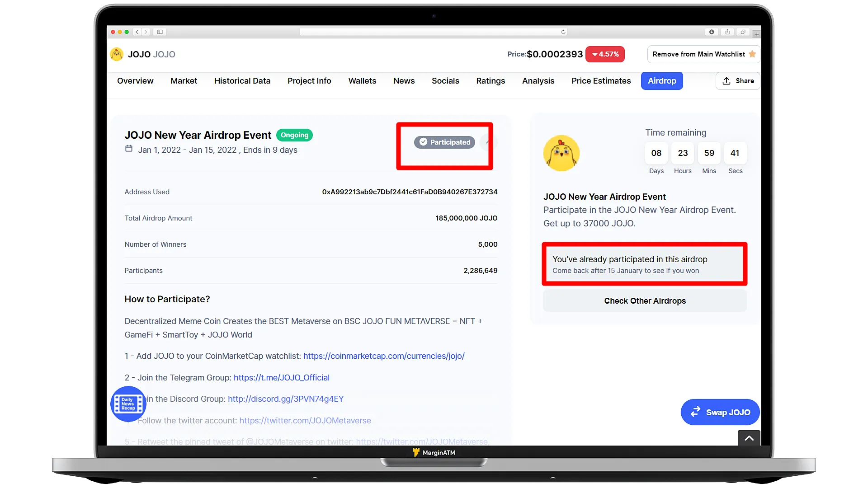Click the 'Number of Winners' label

[x=155, y=244]
